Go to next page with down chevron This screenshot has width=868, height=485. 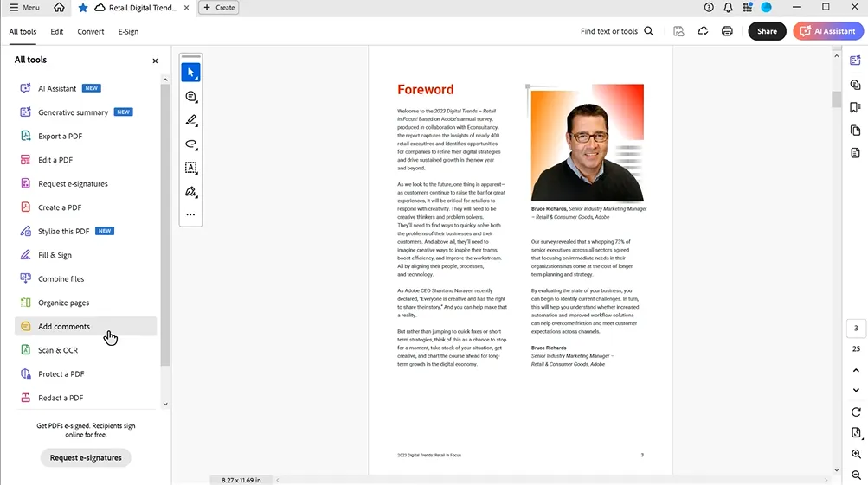point(857,391)
